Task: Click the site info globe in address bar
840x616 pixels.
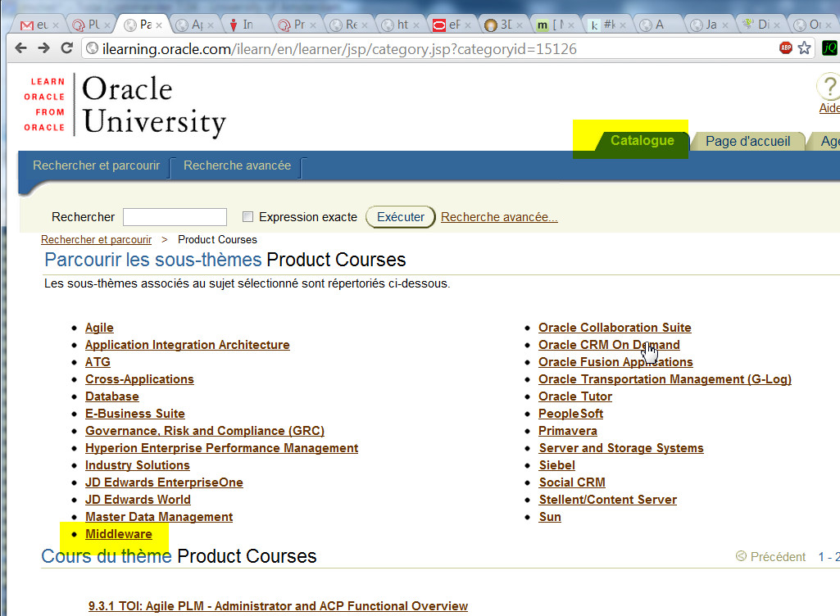Action: (x=92, y=48)
